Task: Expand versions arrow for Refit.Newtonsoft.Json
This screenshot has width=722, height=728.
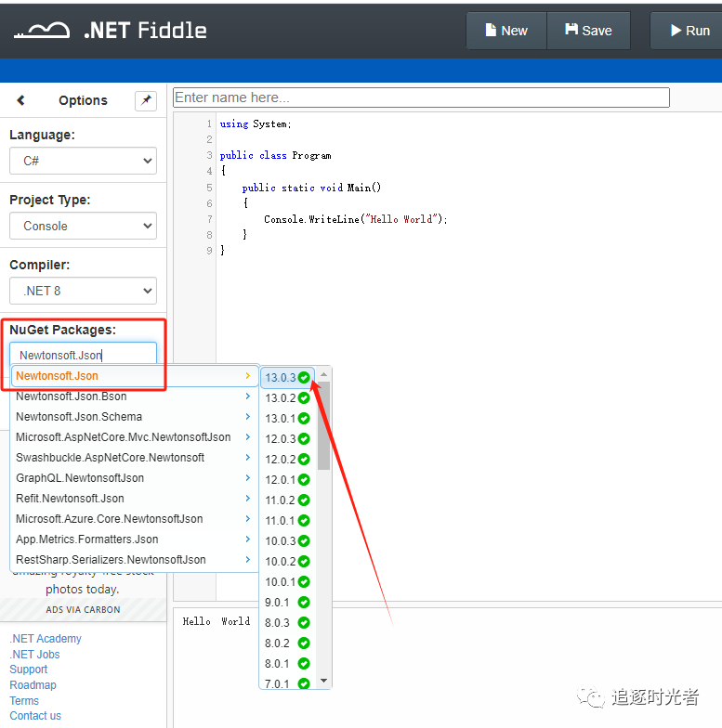Action: 247,498
